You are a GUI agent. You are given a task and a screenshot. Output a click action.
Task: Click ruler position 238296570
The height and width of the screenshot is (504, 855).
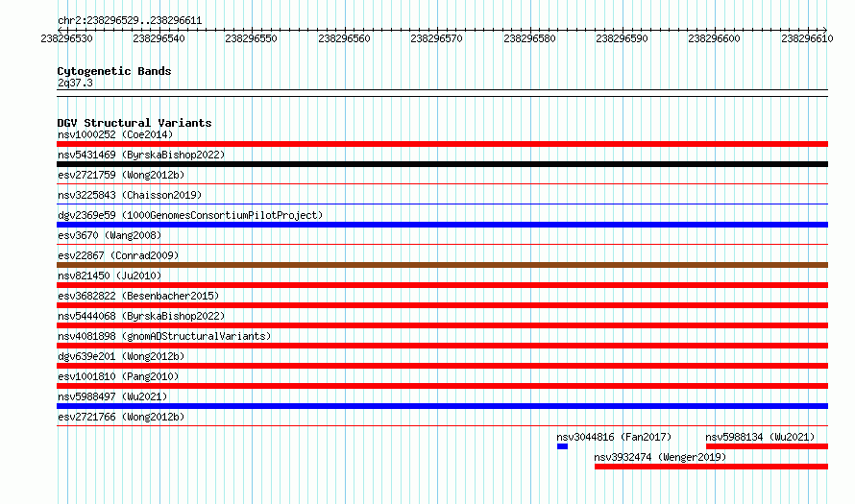[x=436, y=38]
